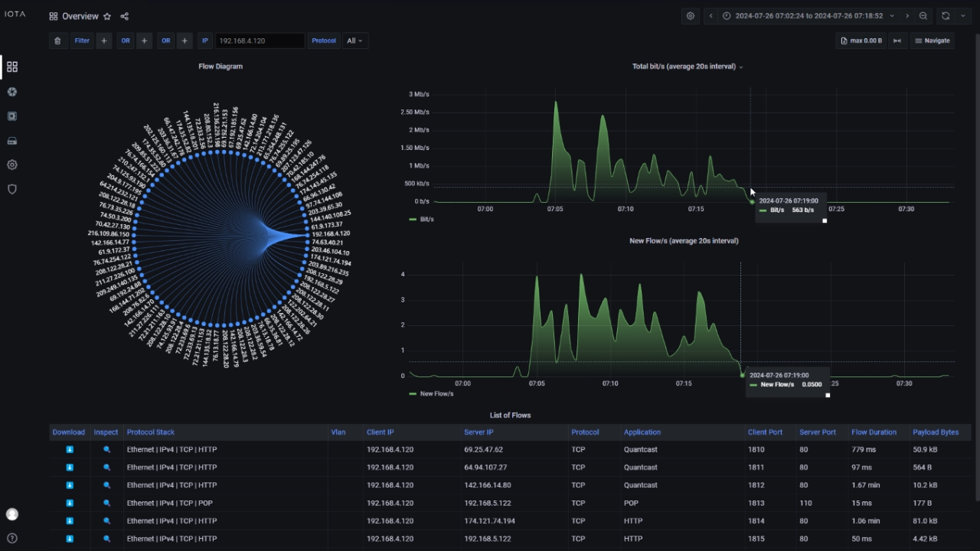The image size is (980, 551).
Task: Star the Overview dashboard as favorite
Action: click(x=107, y=16)
